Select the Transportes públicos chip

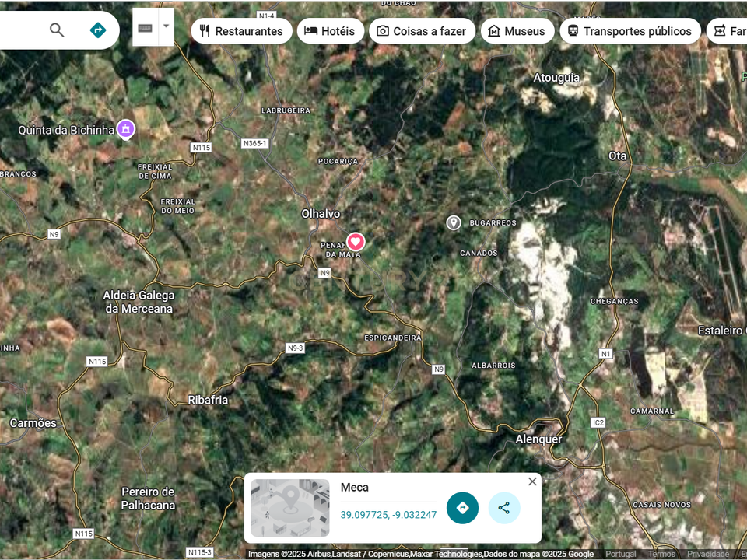coord(630,31)
